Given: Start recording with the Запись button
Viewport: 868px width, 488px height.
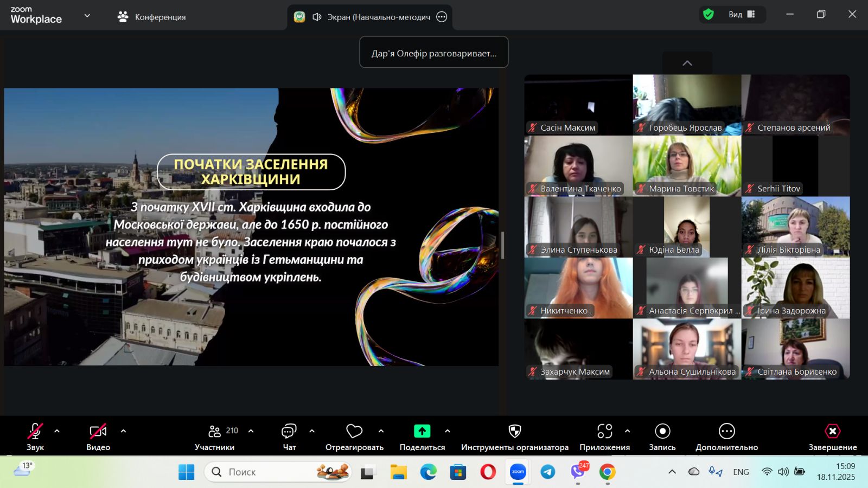Looking at the screenshot, I should 662,432.
